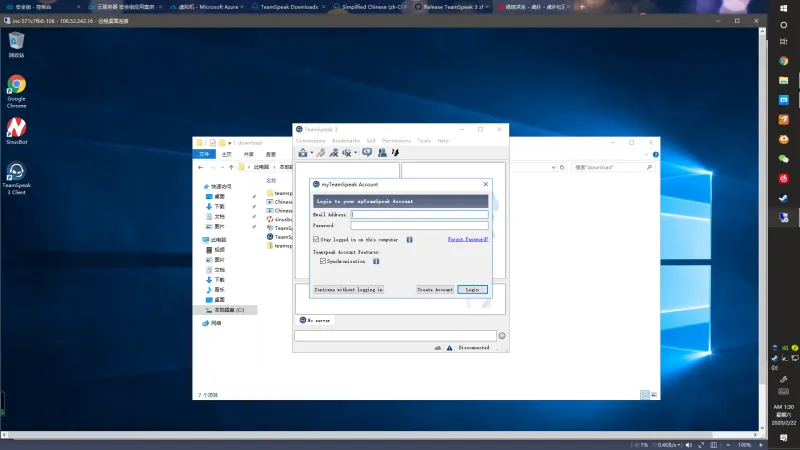
Task: Open the Explorer recent locations dropdown arrow
Action: [x=222, y=167]
